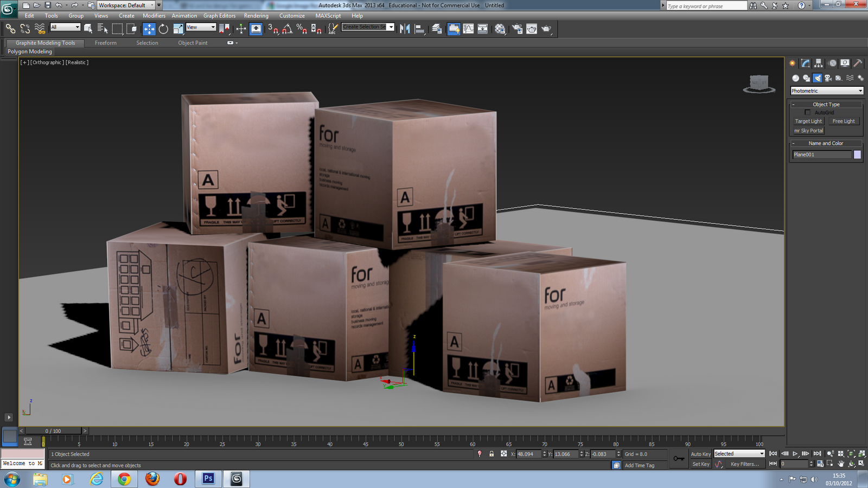Toggle Percent Snap button
The width and height of the screenshot is (868, 488).
pos(302,28)
